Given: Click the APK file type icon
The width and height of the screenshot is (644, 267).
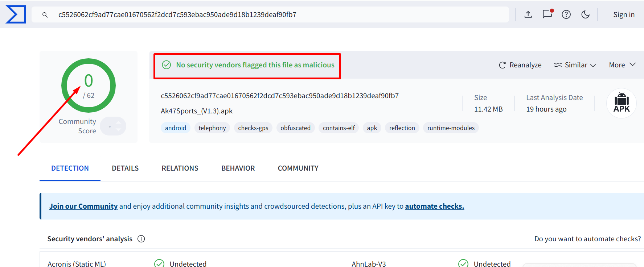Looking at the screenshot, I should coord(622,103).
